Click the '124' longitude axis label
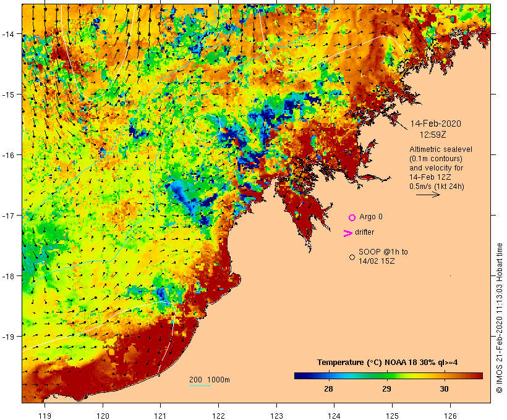Screen dimensions: 507x420 click(x=334, y=416)
